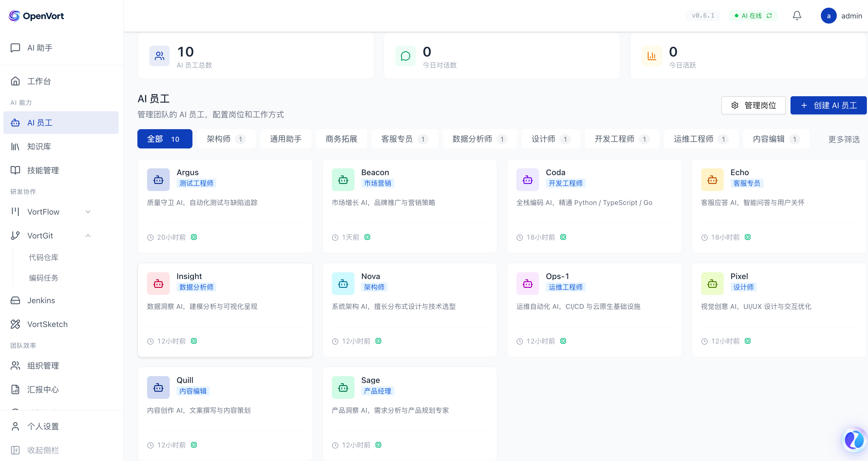The image size is (868, 461).
Task: Click the today's conversations chat icon
Action: [x=405, y=56]
